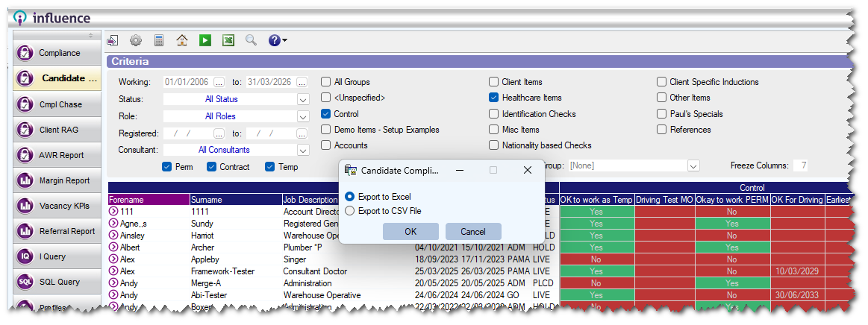Open the Consultant dropdown
The height and width of the screenshot is (325, 868).
pyautogui.click(x=303, y=150)
